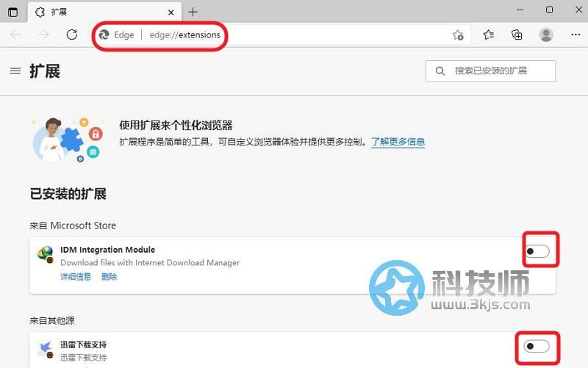Select the 扩展 browser tab
The width and height of the screenshot is (588, 368).
[x=104, y=12]
